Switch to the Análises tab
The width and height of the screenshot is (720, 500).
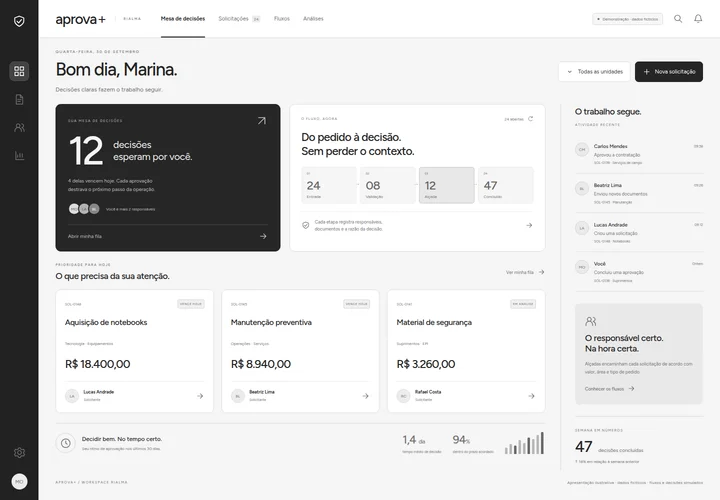pyautogui.click(x=313, y=19)
